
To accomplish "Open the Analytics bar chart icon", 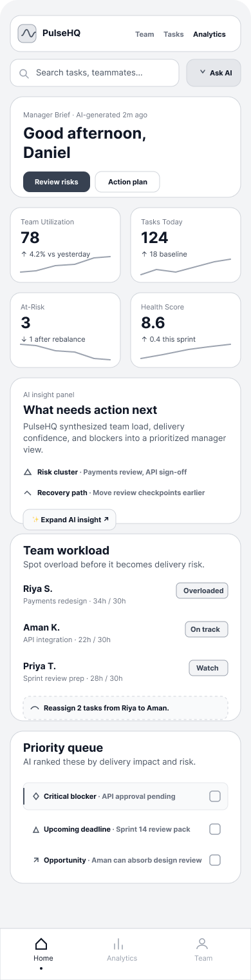I will click(x=118, y=944).
